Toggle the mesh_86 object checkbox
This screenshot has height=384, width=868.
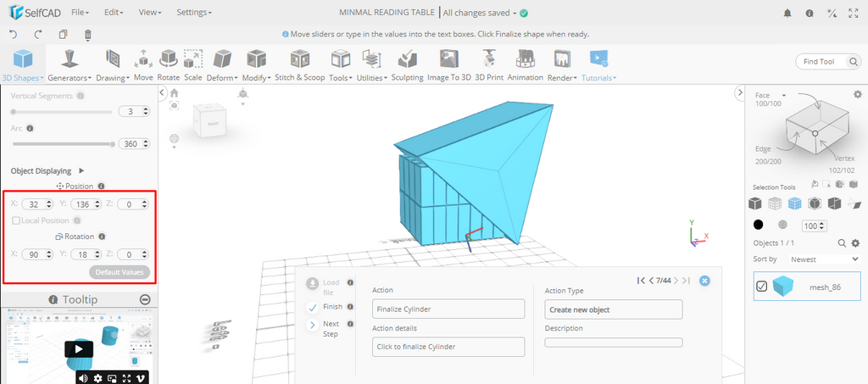[x=762, y=287]
